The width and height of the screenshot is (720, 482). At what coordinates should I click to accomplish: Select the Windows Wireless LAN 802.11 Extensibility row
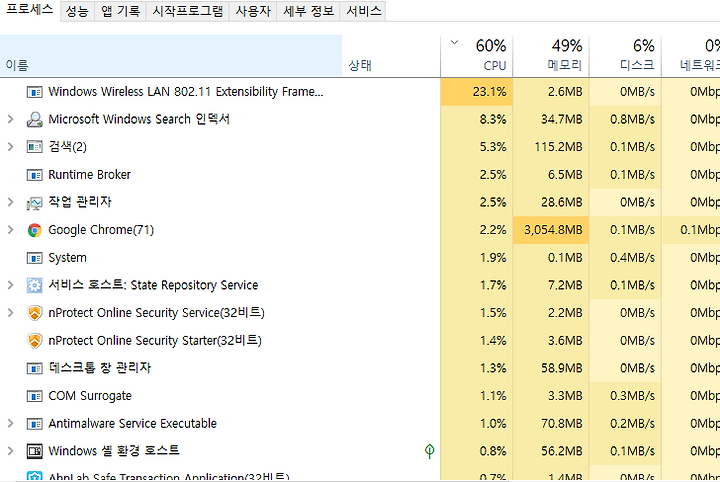[360, 92]
